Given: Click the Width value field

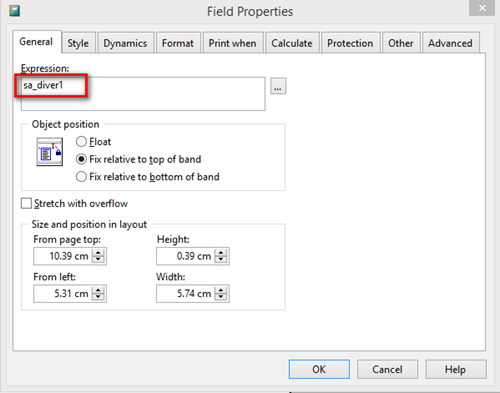Looking at the screenshot, I should click(186, 294).
